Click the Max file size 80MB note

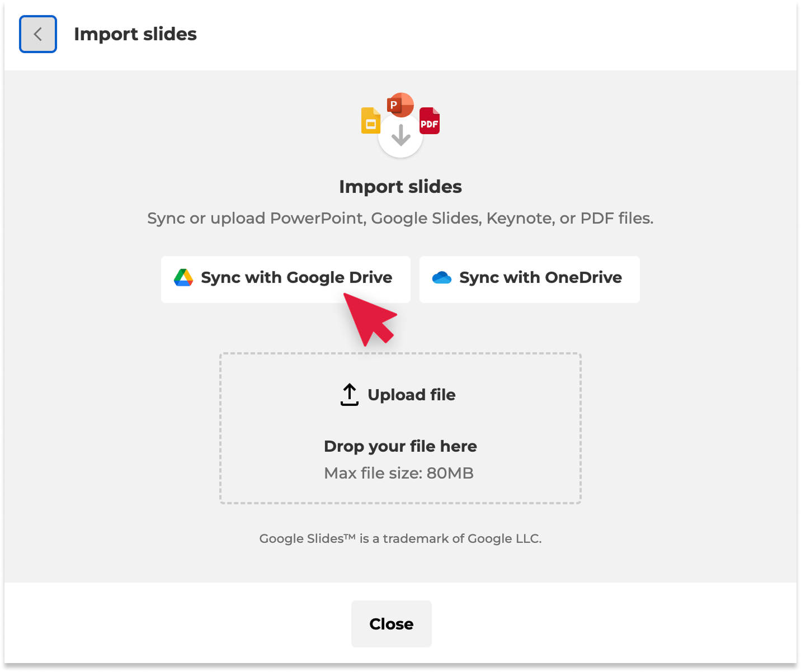(399, 473)
